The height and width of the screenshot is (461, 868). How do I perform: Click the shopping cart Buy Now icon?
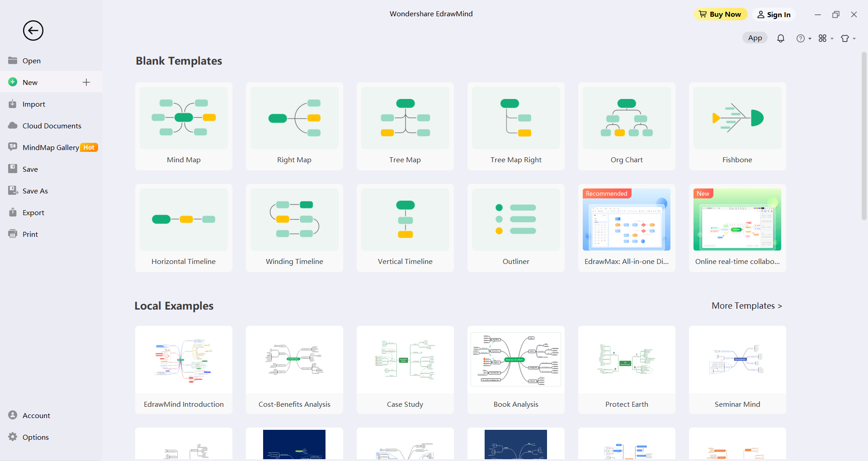click(x=703, y=14)
